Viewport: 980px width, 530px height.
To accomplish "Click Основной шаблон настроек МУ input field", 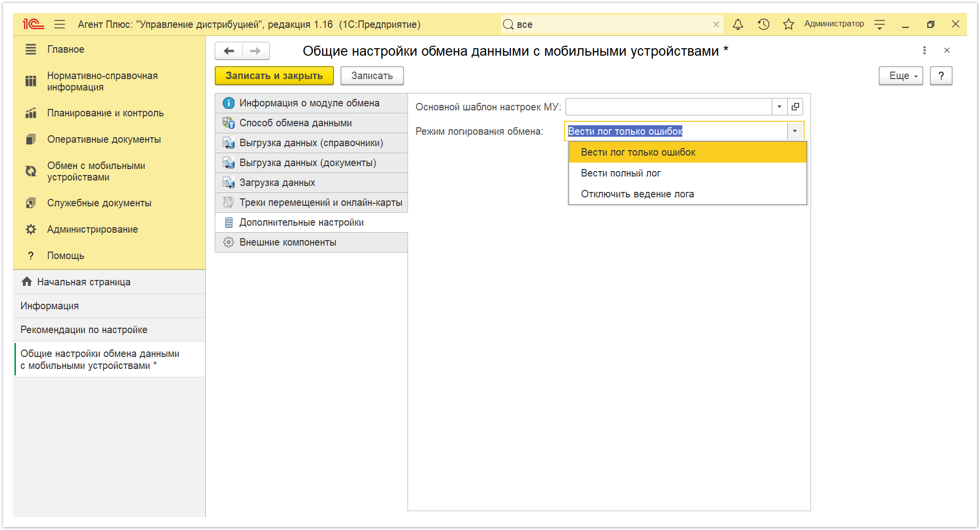I will [669, 106].
